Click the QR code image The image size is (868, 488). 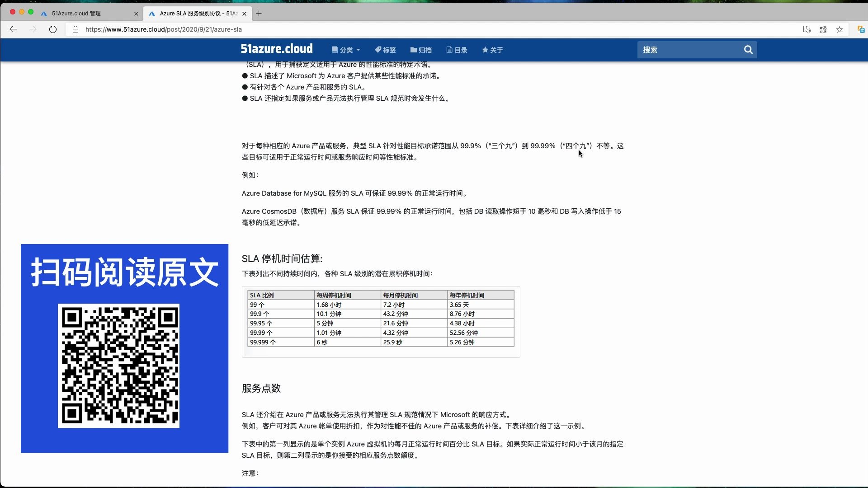118,366
